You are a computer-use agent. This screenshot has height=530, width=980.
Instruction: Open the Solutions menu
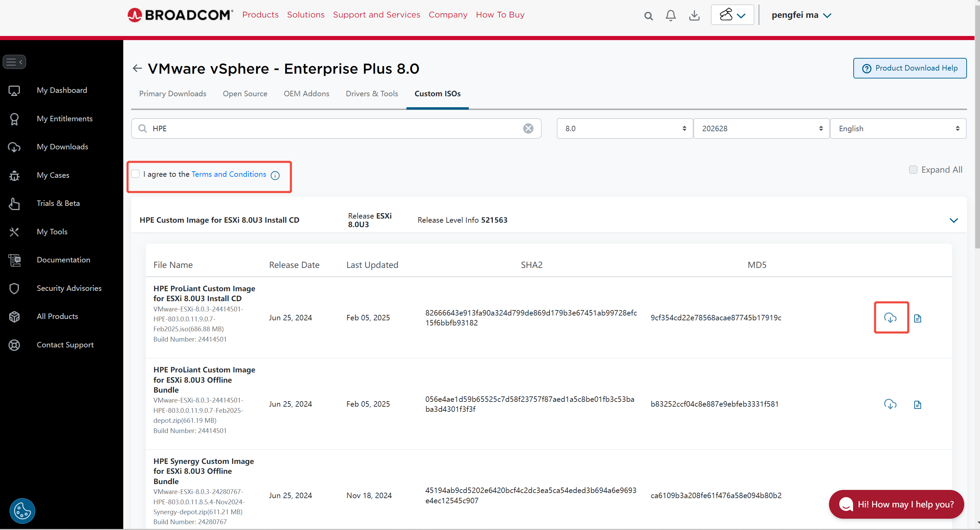tap(305, 15)
